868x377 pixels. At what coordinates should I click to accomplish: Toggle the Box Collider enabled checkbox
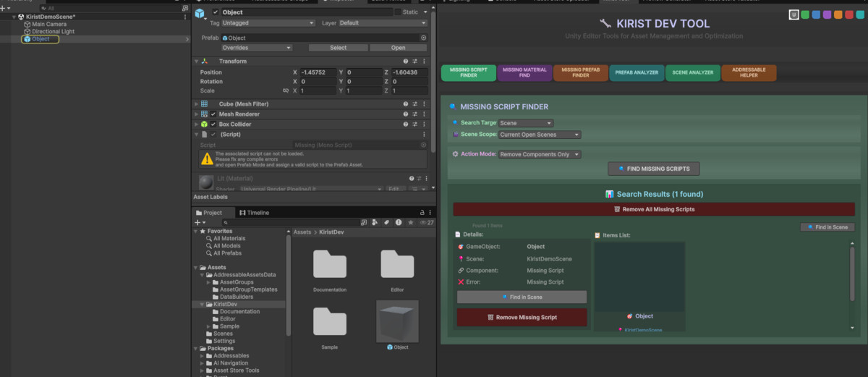coord(213,124)
